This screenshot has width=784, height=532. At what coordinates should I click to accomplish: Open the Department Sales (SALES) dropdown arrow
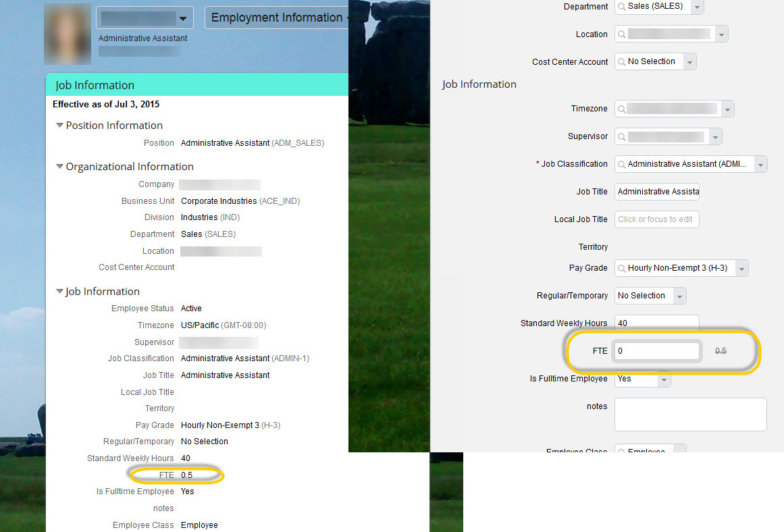pos(697,7)
